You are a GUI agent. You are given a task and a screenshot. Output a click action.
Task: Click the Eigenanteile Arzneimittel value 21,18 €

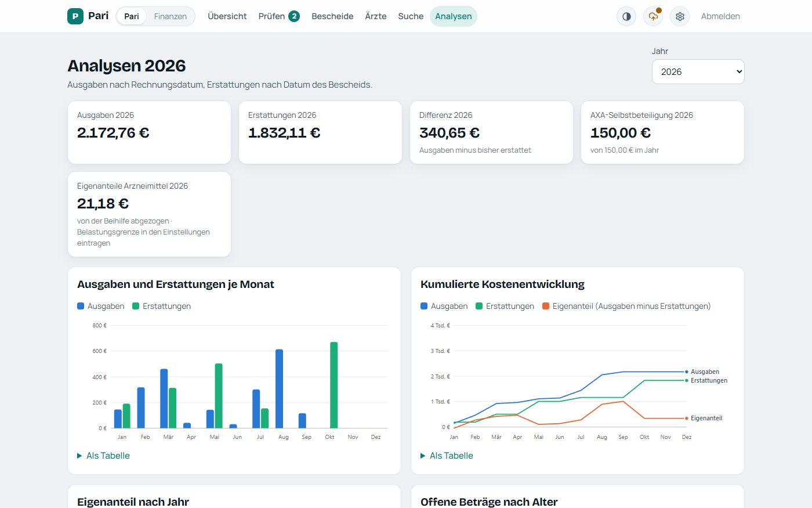[x=103, y=204]
